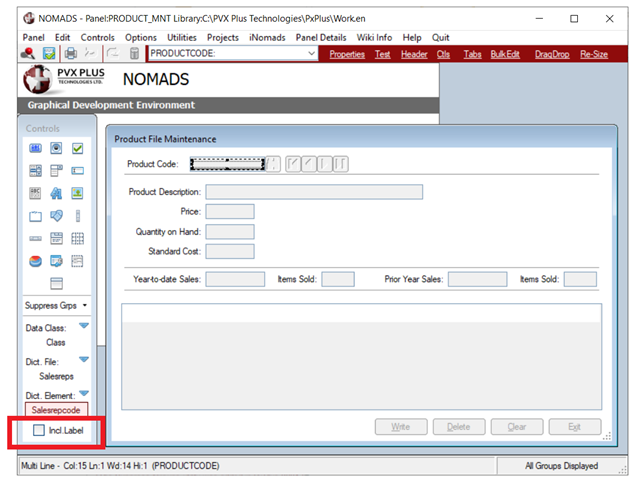Image resolution: width=632 pixels, height=479 pixels.
Task: Click the BulkEdit link
Action: 507,54
